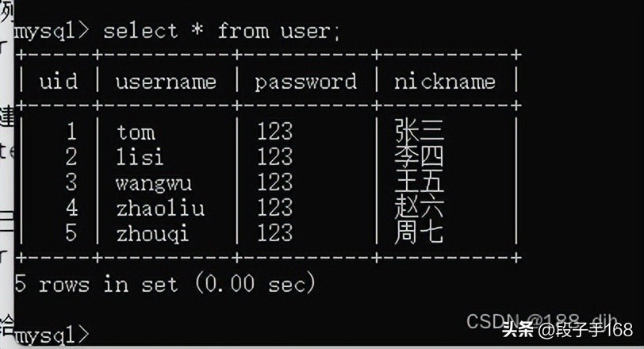Select the username cell zhaoliu
The width and height of the screenshot is (644, 349).
point(160,208)
